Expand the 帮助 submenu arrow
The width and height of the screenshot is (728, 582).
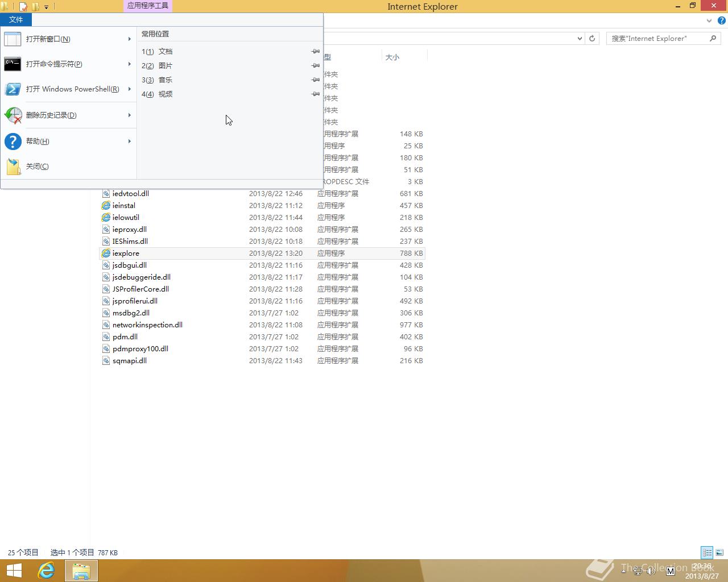[130, 141]
